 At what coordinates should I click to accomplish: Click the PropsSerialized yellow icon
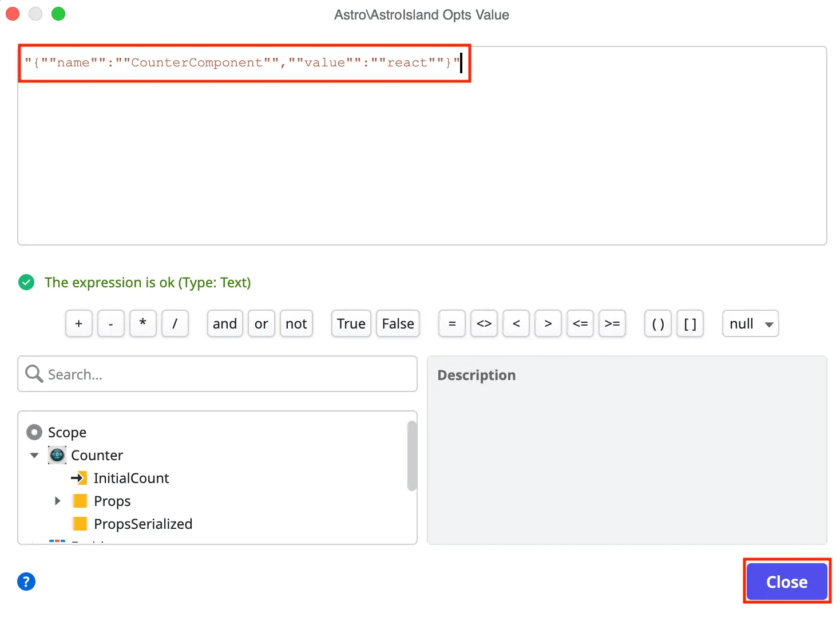80,524
